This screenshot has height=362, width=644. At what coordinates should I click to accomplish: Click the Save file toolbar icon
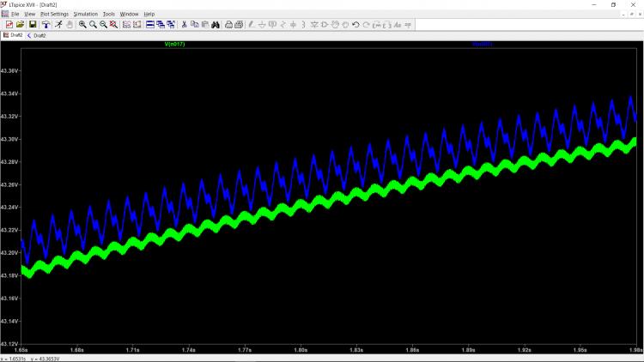[32, 24]
